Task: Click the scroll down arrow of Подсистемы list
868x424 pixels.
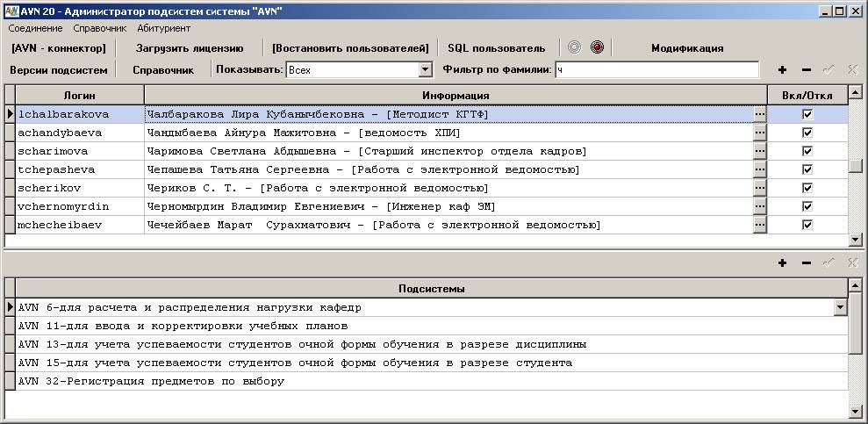Action: (855, 413)
